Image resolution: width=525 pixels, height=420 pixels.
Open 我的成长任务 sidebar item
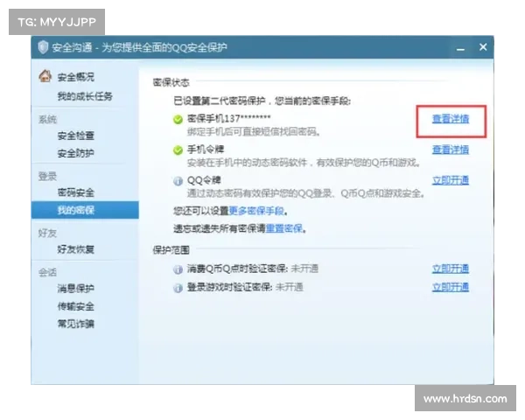(85, 96)
